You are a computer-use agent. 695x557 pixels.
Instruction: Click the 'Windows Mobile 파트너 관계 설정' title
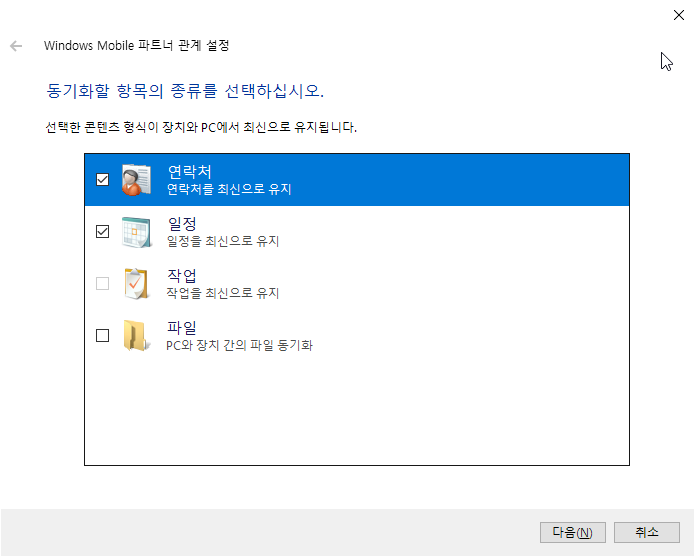tap(137, 46)
